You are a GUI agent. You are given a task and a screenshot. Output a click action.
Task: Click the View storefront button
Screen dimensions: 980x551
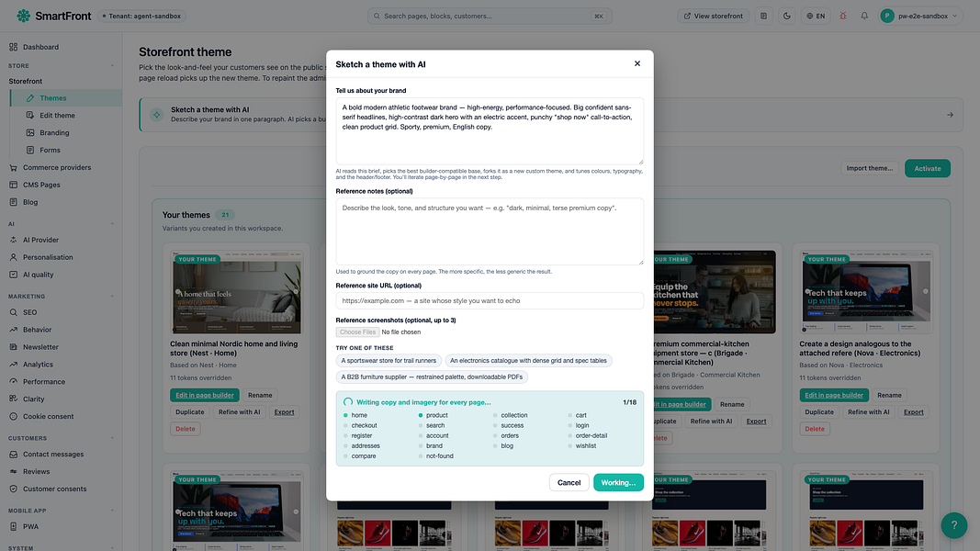pos(714,16)
